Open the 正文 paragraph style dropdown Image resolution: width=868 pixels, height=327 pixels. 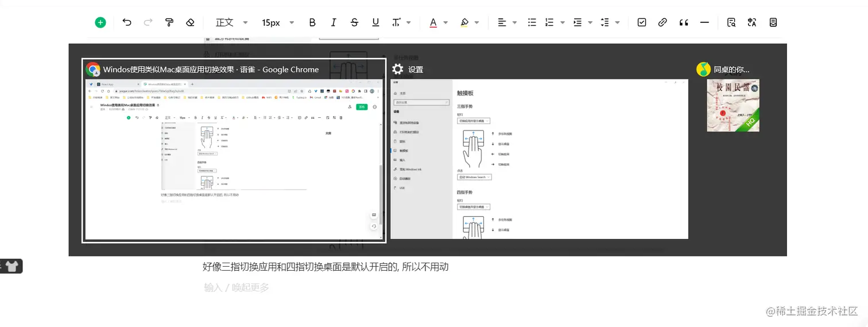pyautogui.click(x=231, y=22)
